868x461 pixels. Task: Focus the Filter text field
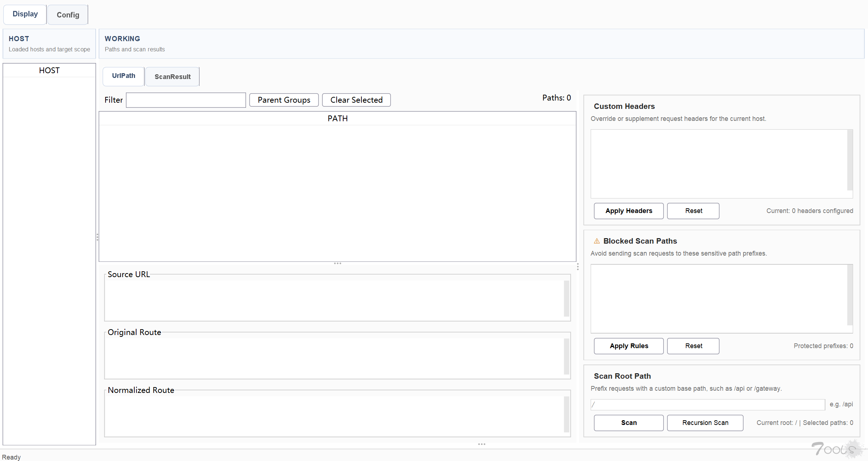pyautogui.click(x=186, y=100)
